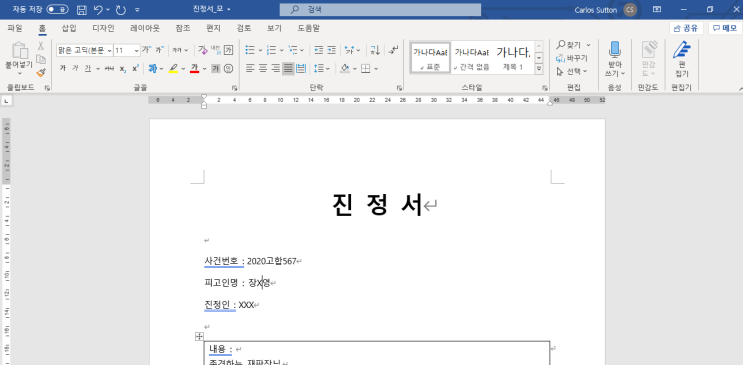Apply the 표준 style

point(430,58)
